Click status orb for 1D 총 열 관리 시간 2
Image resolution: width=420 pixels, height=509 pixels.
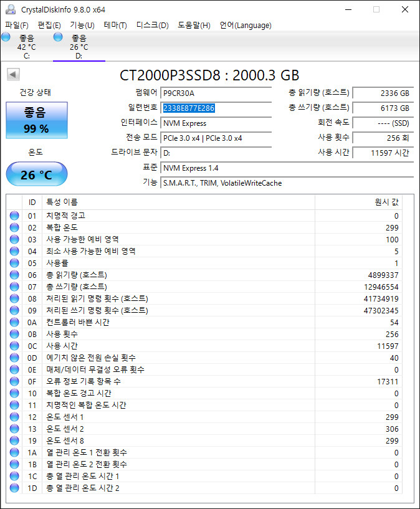[14, 488]
